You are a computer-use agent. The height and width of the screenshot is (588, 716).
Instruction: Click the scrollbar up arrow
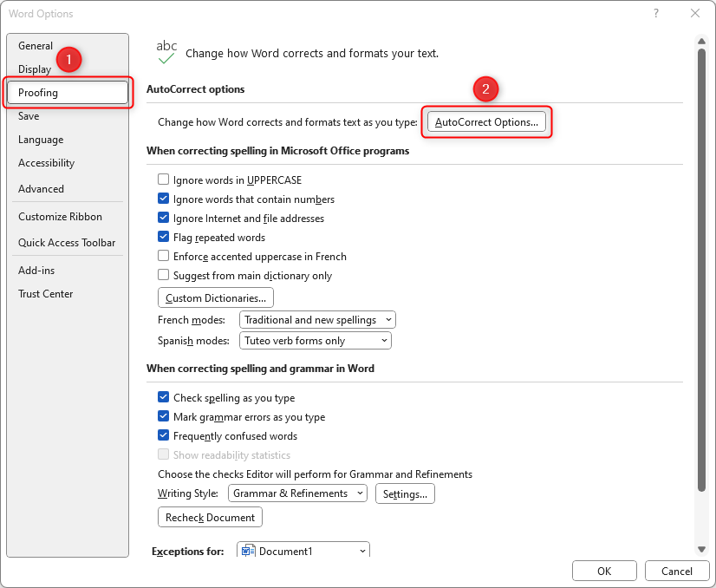click(701, 39)
